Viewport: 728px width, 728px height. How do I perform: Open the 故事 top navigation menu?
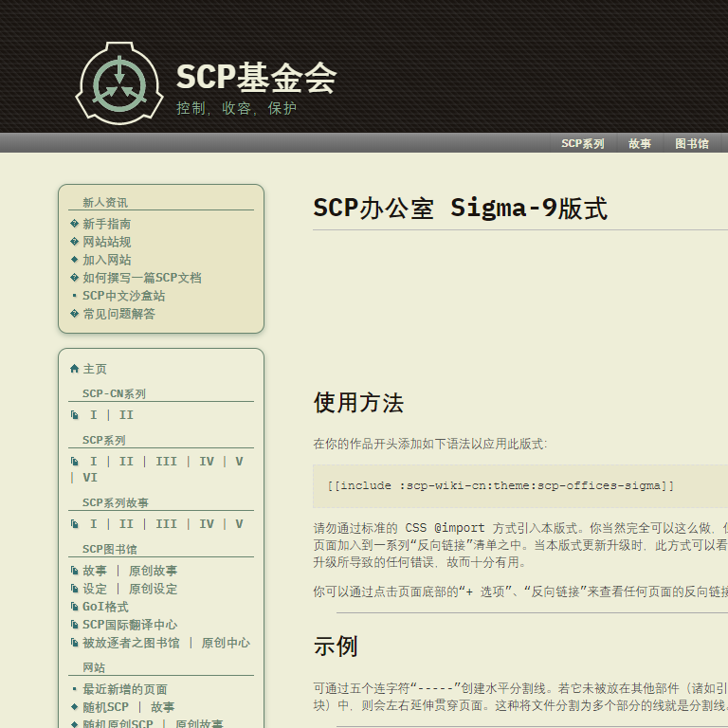point(640,144)
